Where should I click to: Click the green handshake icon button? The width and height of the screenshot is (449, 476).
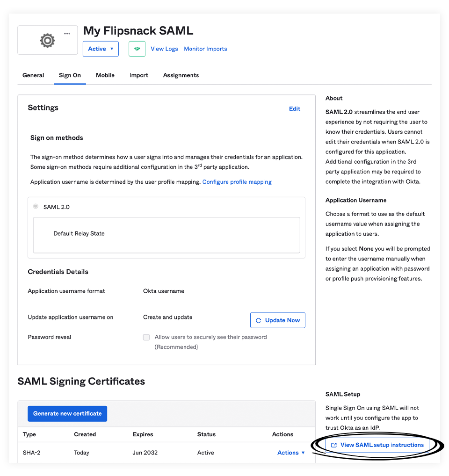point(137,49)
